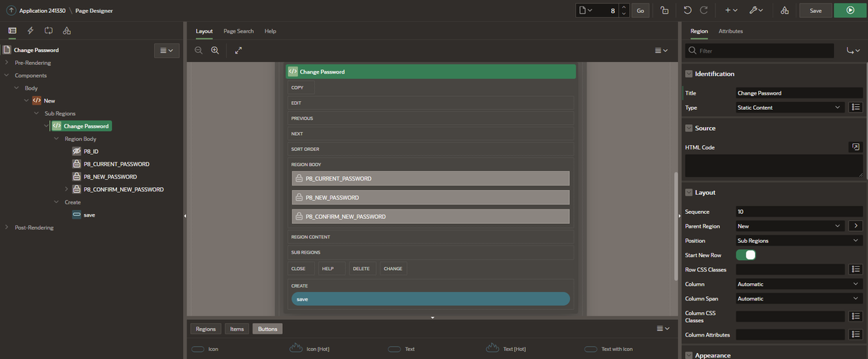Click the Sequence input field
Viewport: 868px width, 359px height.
pos(799,212)
